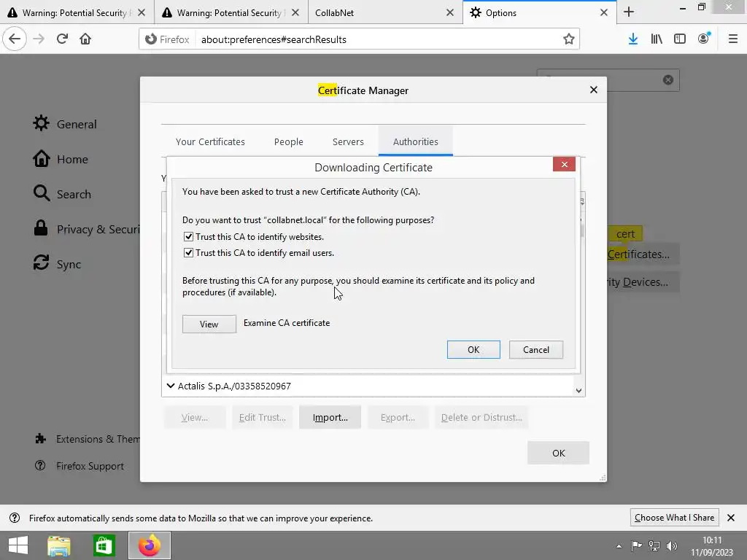Open the Firefox home page icon
The image size is (747, 560).
coord(85,39)
